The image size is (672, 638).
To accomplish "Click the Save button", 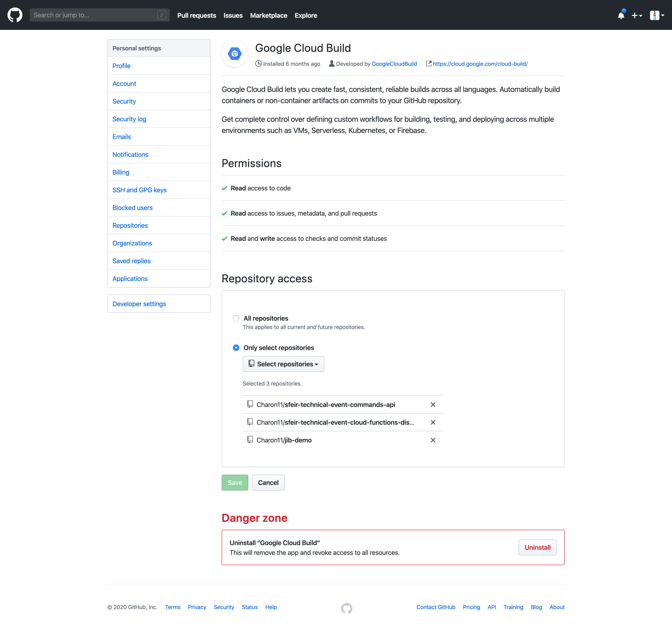I will [x=235, y=482].
